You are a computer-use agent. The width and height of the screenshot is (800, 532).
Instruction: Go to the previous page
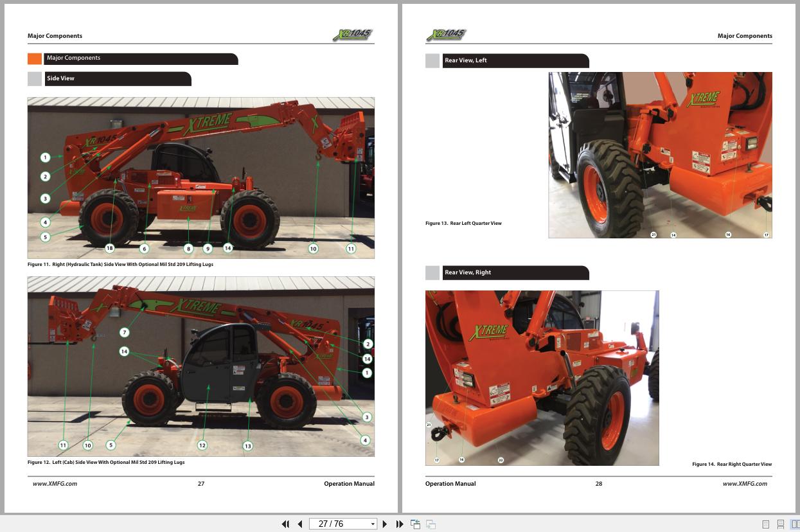(x=299, y=524)
